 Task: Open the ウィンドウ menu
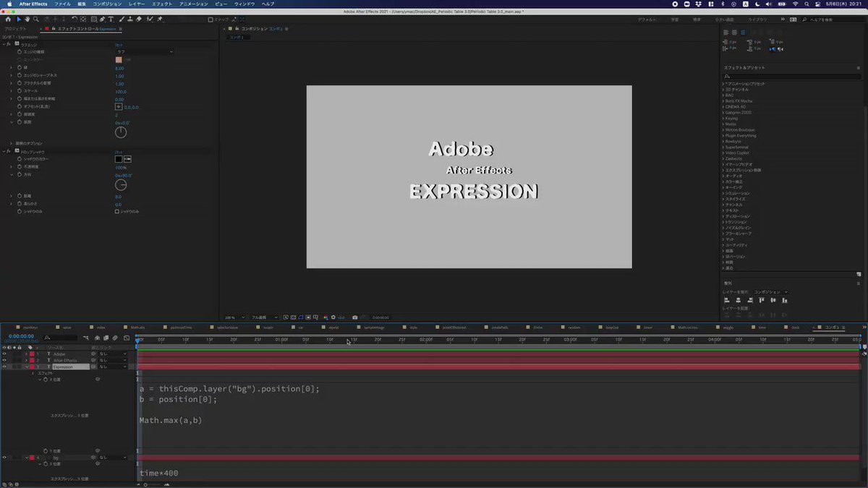click(x=244, y=4)
